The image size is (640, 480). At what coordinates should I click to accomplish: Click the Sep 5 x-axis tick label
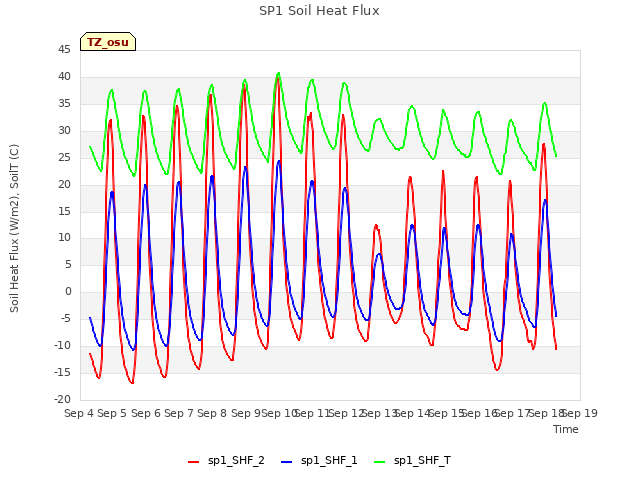click(x=112, y=413)
